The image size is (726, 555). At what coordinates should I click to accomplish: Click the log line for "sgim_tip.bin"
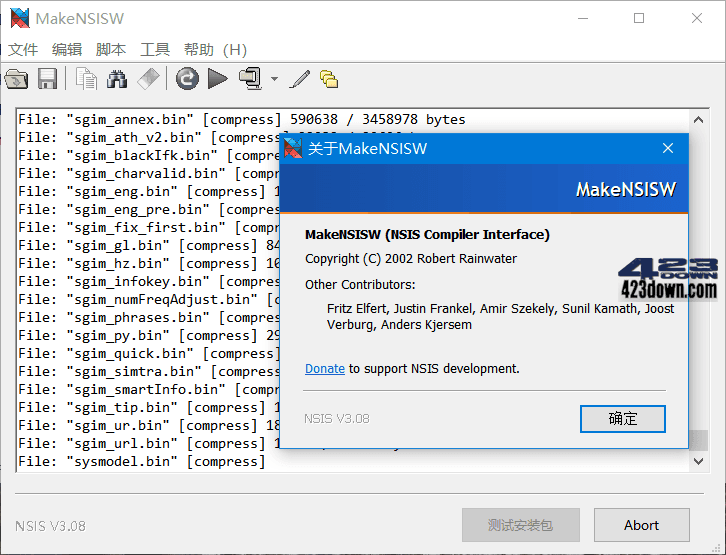pyautogui.click(x=149, y=408)
